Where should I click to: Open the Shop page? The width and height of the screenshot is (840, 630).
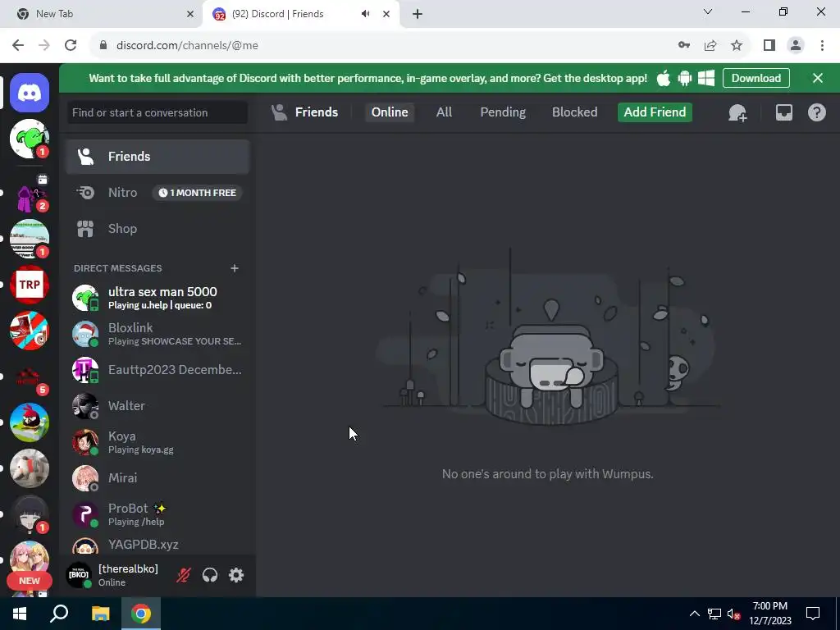click(158, 229)
